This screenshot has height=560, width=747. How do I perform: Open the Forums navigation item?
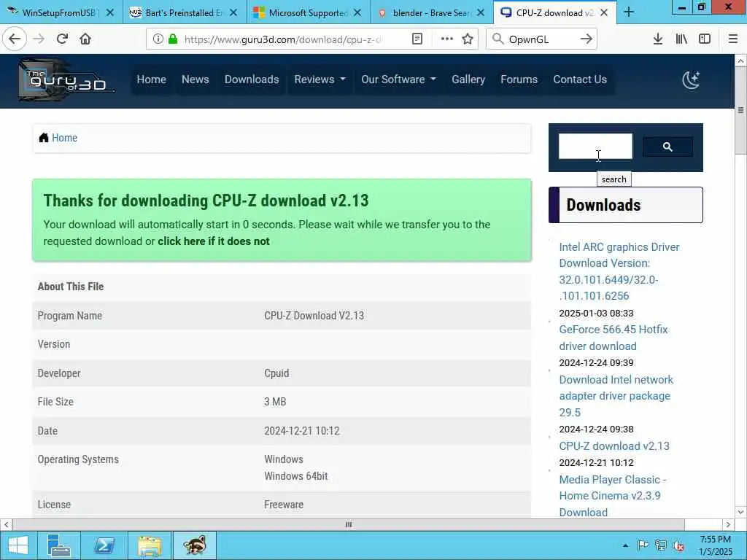519,79
